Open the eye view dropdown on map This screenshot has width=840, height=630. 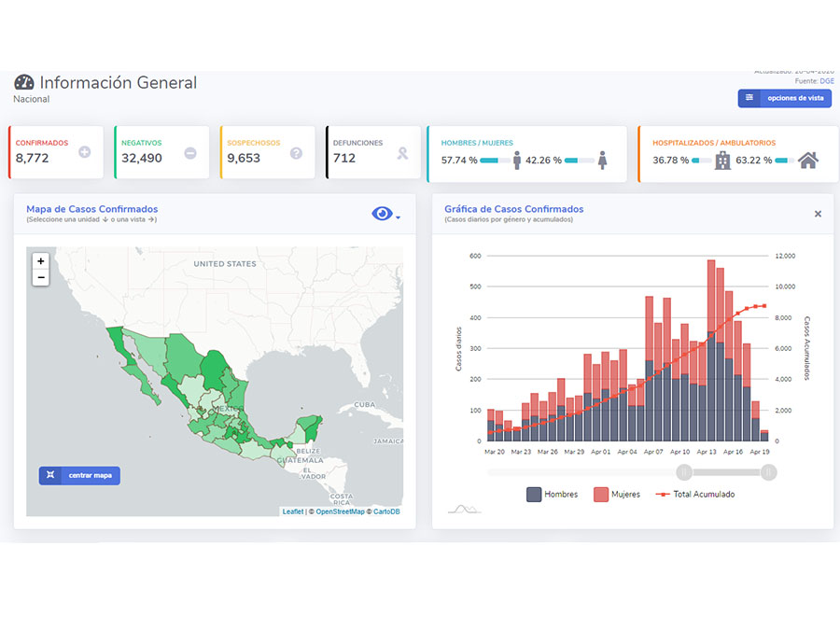385,214
